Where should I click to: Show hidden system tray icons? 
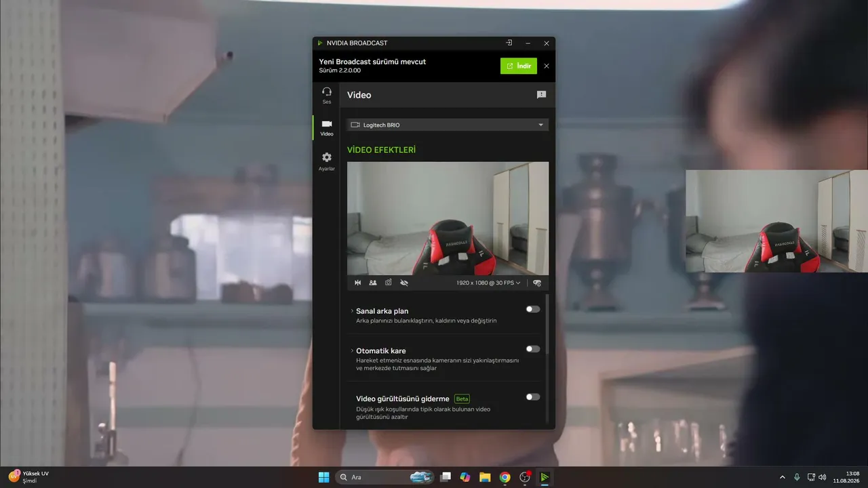click(x=783, y=477)
